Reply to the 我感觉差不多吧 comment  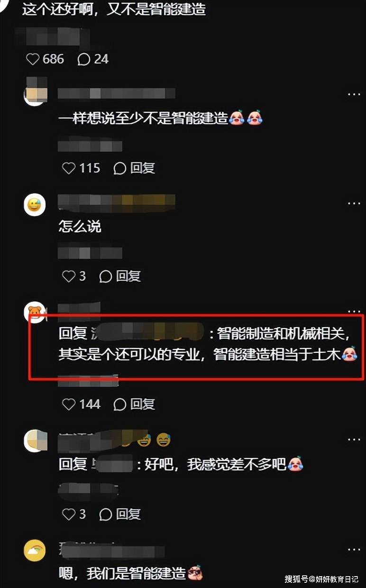(120, 514)
